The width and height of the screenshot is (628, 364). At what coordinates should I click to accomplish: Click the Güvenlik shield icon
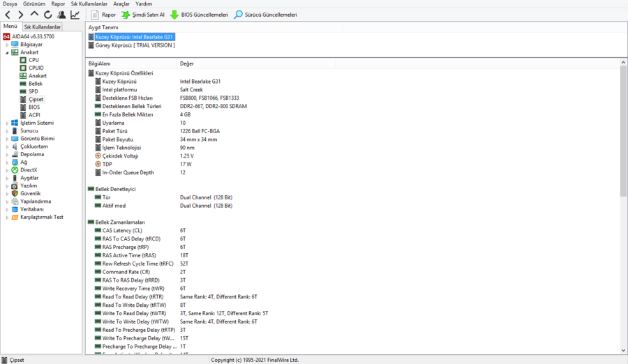tap(15, 193)
